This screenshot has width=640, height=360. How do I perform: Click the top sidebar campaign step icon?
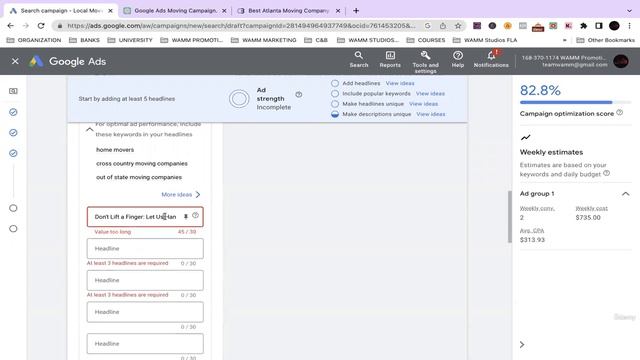point(13,91)
